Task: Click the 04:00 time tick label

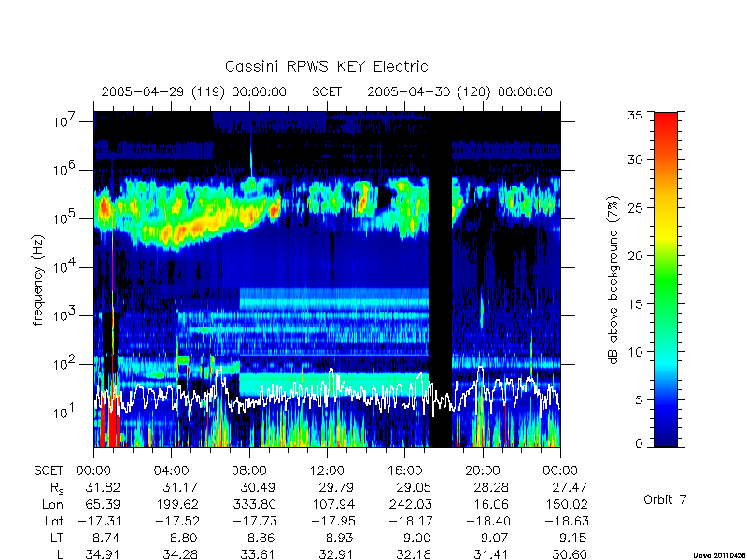Action: coord(171,470)
